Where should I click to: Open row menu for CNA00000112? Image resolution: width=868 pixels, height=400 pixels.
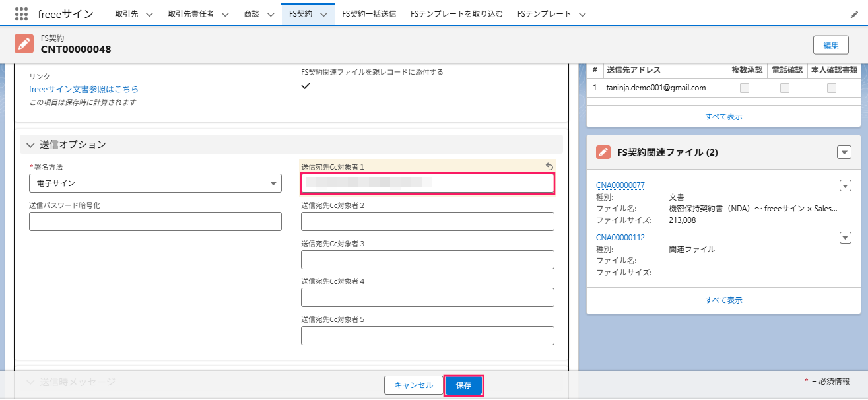(x=846, y=238)
